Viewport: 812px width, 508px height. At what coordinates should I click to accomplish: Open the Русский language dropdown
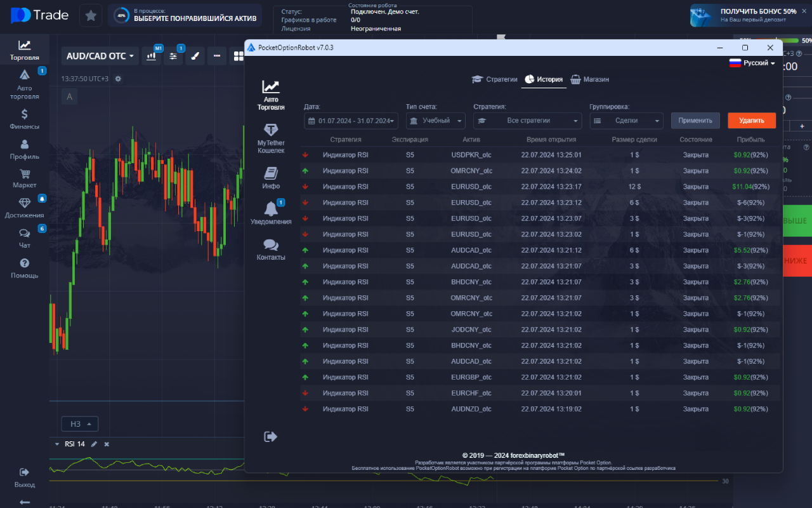coord(752,63)
